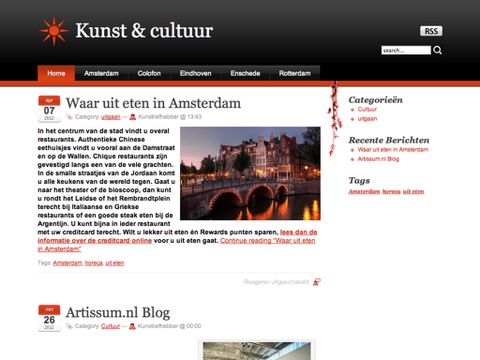Click the magnifying glass search icon
The image size is (480, 360).
(437, 50)
